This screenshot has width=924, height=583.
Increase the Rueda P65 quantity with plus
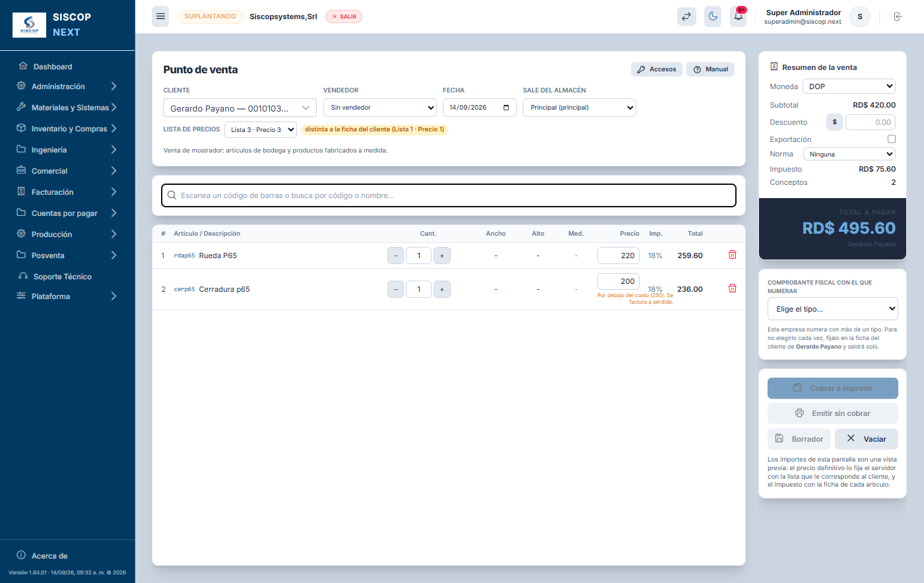click(x=442, y=256)
